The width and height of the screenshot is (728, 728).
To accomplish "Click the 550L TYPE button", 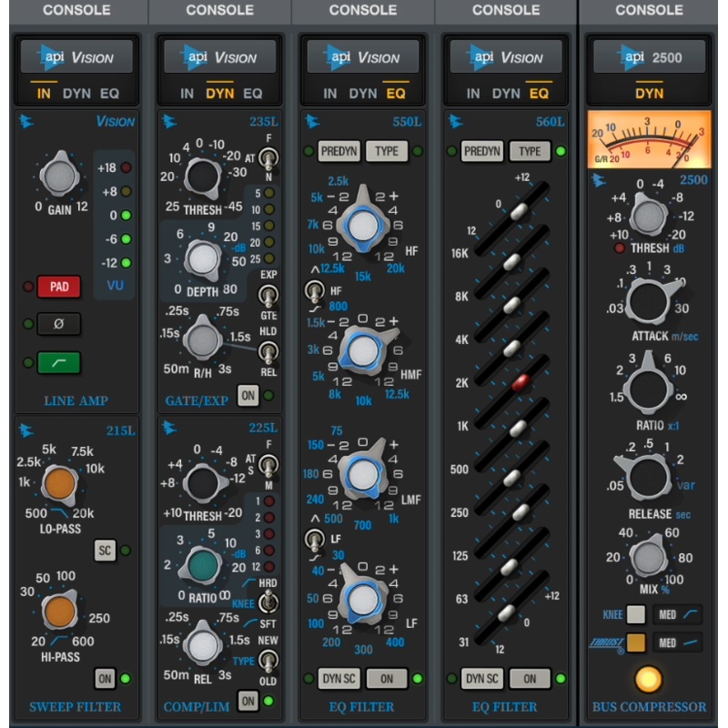I will 387,151.
